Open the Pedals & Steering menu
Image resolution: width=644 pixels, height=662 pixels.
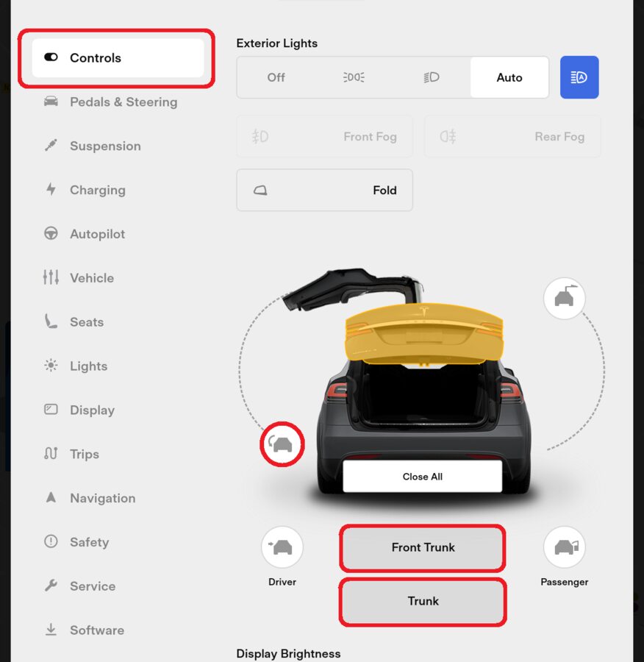[123, 102]
